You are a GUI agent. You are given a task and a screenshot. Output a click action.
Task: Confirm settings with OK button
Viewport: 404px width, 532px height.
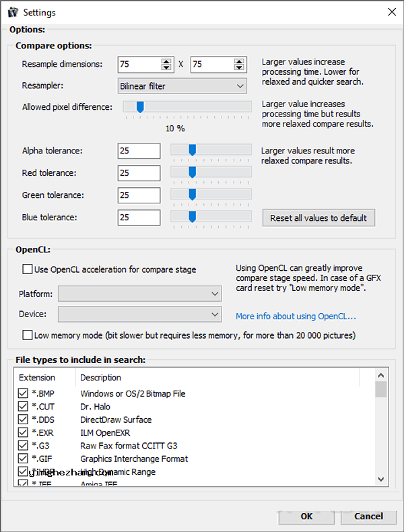click(306, 516)
